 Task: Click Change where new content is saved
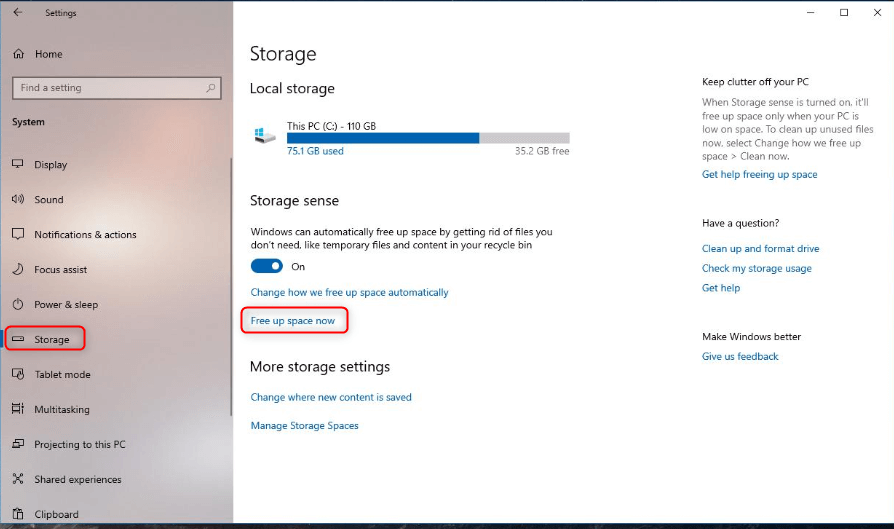331,397
